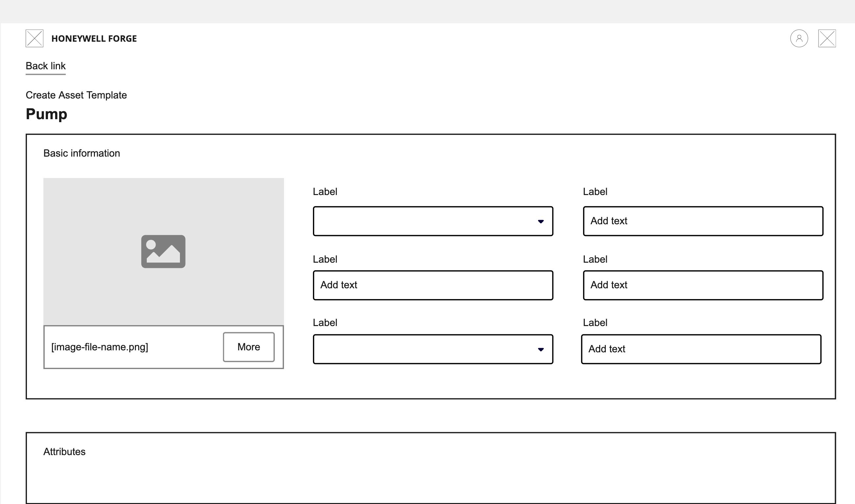
Task: Click the Add text field in middle column
Action: tap(433, 285)
